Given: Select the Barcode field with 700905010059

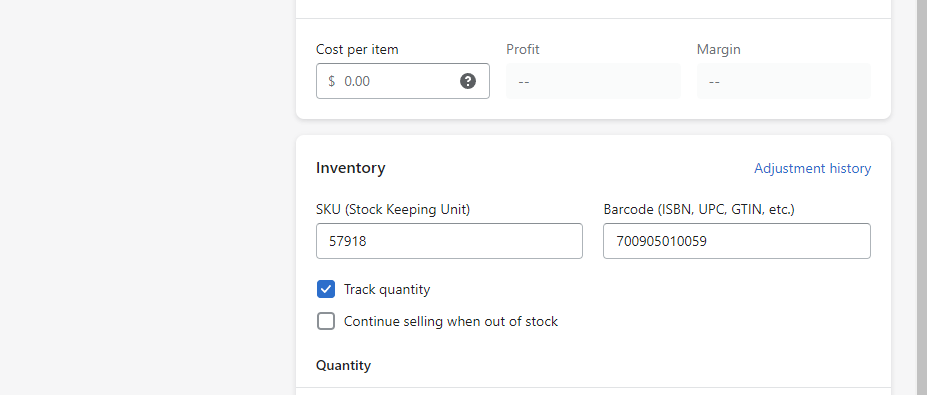Looking at the screenshot, I should (737, 241).
